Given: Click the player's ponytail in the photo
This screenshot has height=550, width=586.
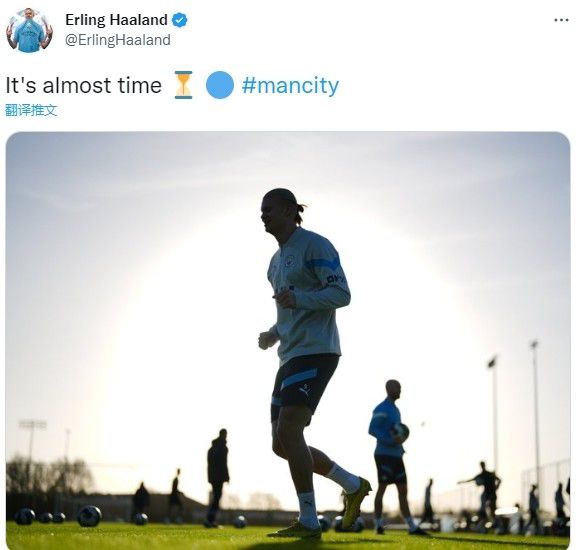Looking at the screenshot, I should tap(301, 213).
